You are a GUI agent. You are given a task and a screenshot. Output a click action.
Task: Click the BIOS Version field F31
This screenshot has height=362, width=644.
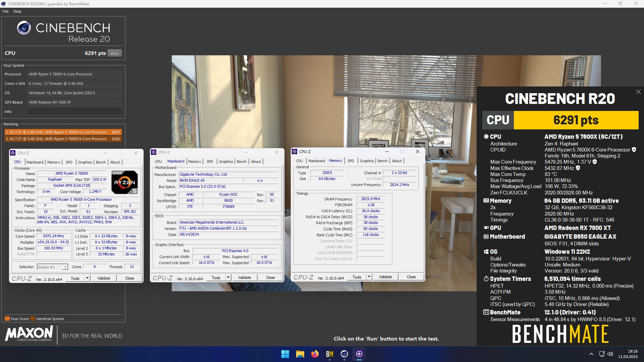(x=228, y=228)
